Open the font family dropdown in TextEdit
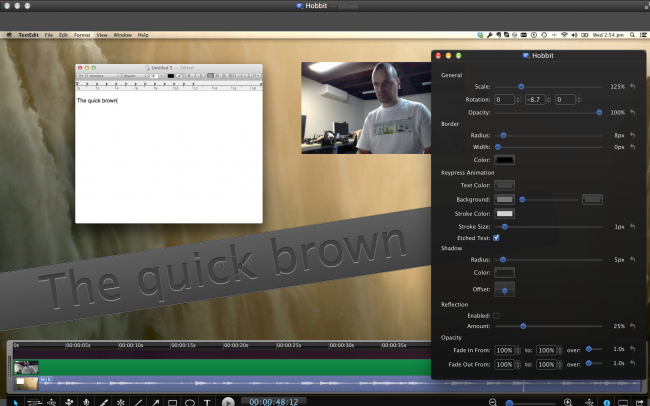The height and width of the screenshot is (406, 650). [103, 75]
